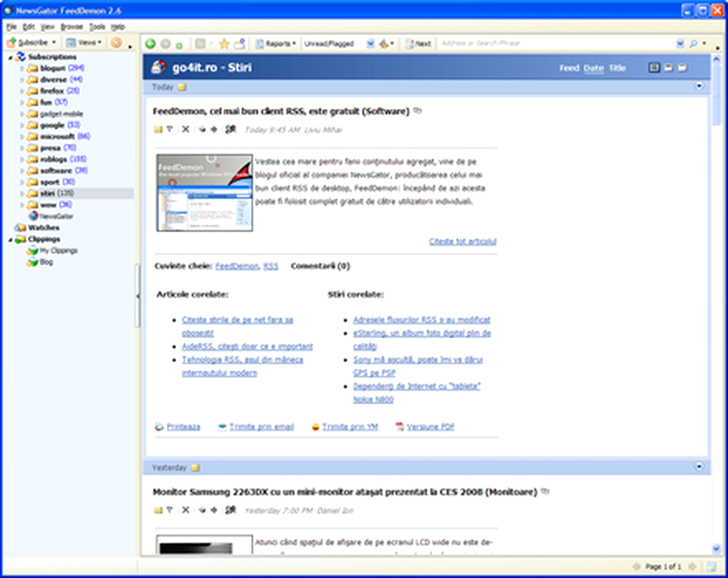Click the envelope icon beside the Yesterday group

click(195, 467)
